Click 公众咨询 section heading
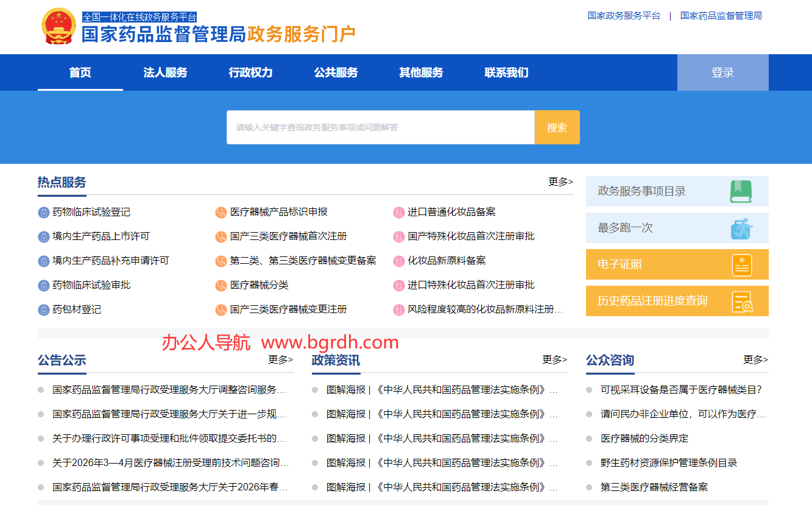Image resolution: width=812 pixels, height=505 pixels. point(610,360)
